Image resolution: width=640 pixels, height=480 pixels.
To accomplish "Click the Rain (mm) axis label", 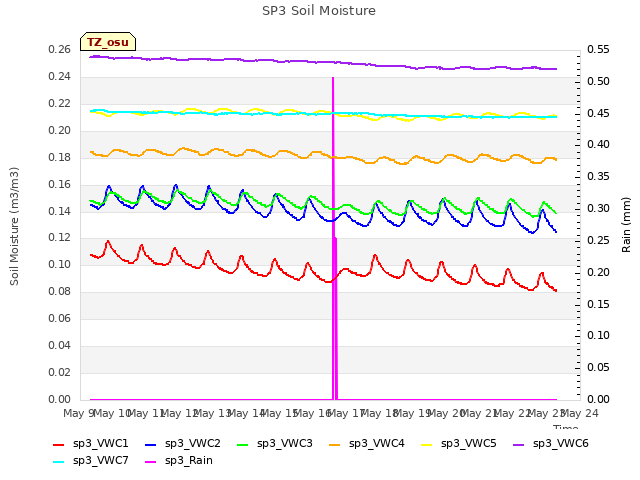I will click(626, 225).
